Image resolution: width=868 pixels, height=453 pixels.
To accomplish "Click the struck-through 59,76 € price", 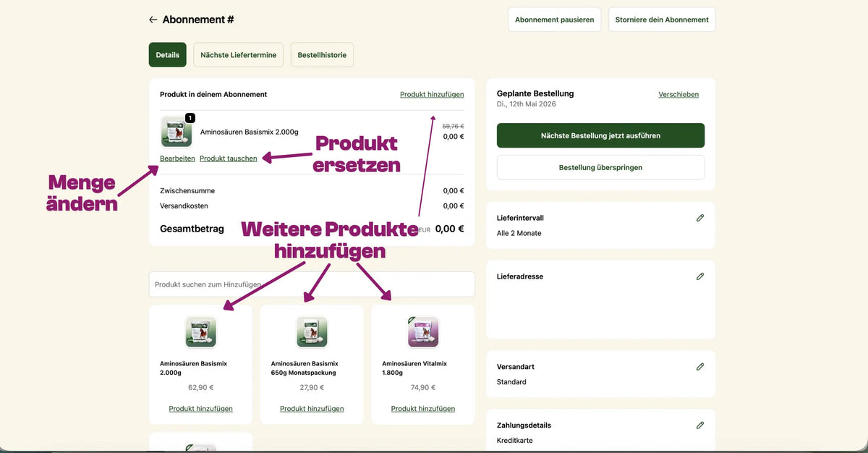I will [x=454, y=126].
